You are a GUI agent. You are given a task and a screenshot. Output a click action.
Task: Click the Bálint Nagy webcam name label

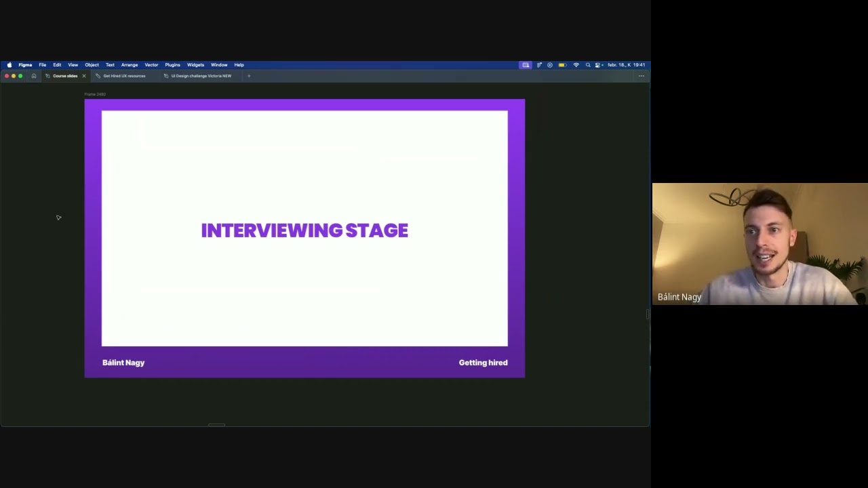pos(679,297)
